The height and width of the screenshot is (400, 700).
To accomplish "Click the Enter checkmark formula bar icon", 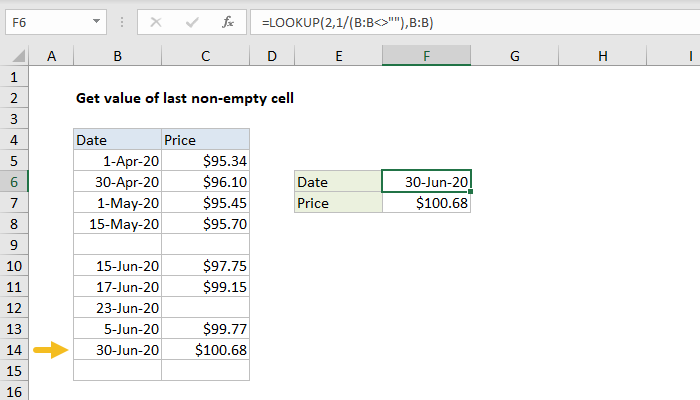I will 192,22.
